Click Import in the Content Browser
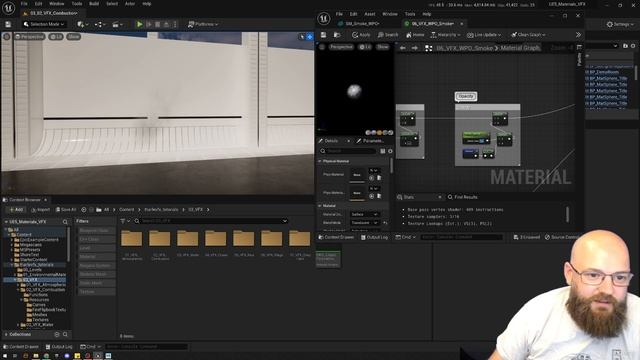The height and width of the screenshot is (360, 640). coord(40,210)
